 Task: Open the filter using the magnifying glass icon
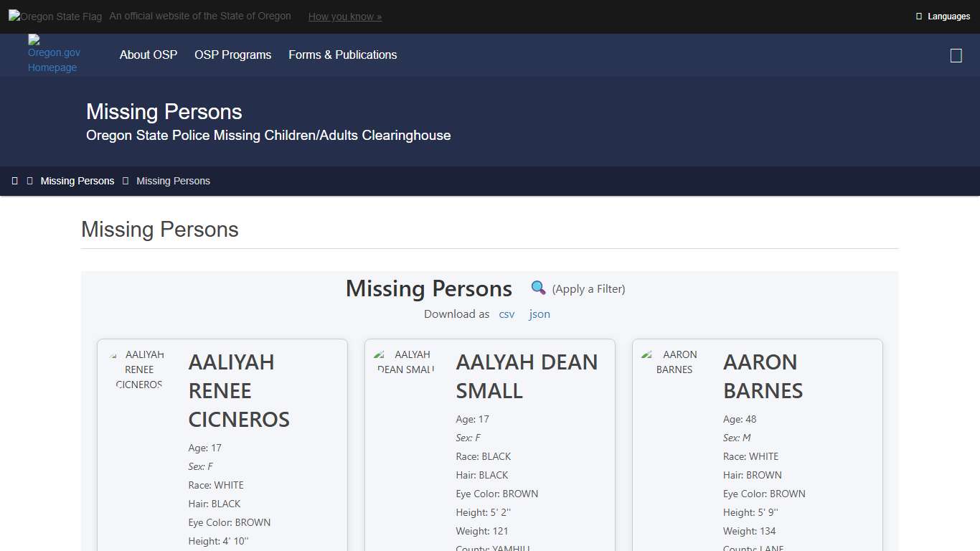tap(538, 288)
